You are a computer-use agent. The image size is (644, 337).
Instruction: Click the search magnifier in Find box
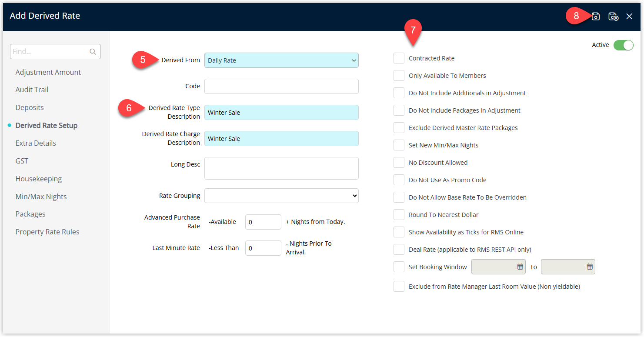tap(93, 51)
